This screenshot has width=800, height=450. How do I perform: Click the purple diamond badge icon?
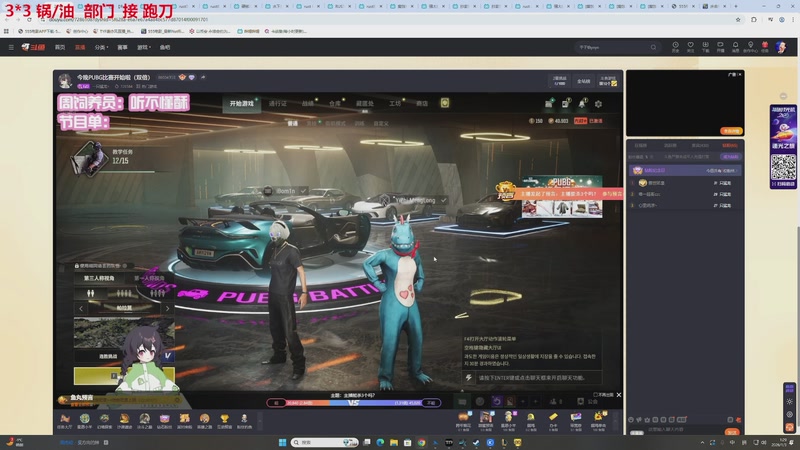coord(191,77)
